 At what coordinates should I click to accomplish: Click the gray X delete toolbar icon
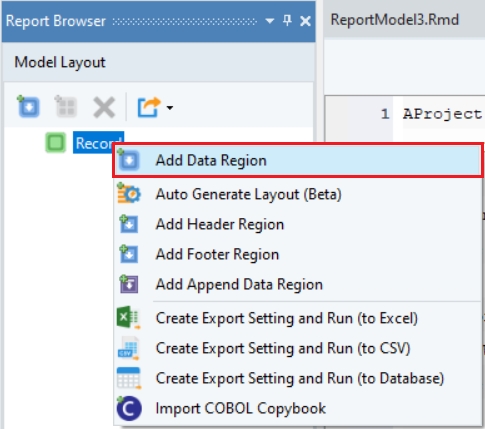pos(104,107)
